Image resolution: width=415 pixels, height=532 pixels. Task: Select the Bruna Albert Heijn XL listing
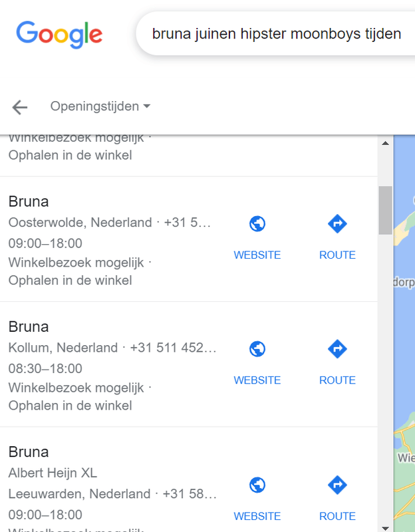click(x=29, y=452)
